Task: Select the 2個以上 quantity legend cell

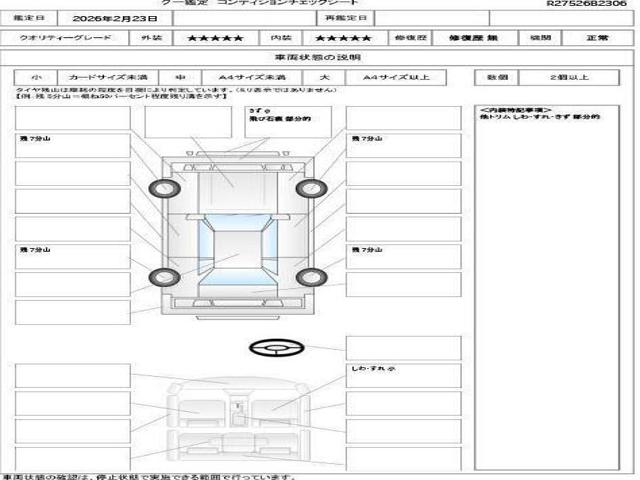Action: [569, 77]
